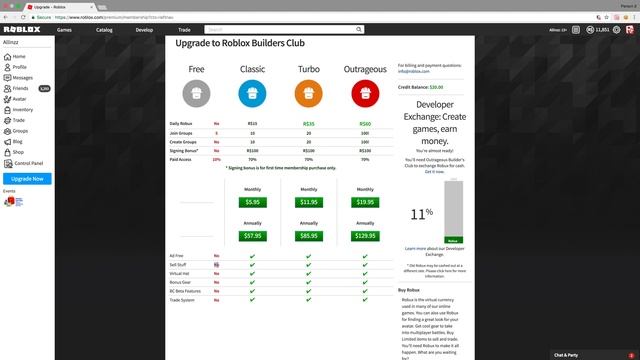
Task: Open the Catalog menu item
Action: 104,30
